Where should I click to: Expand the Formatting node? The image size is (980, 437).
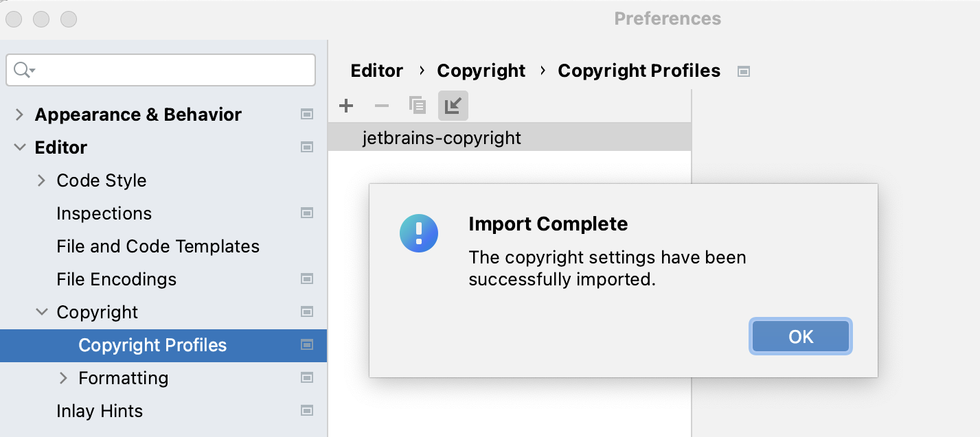(x=63, y=378)
